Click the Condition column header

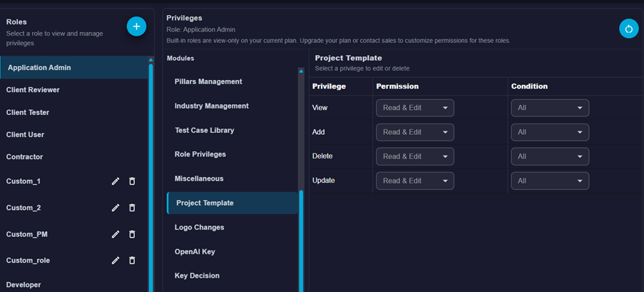click(529, 86)
